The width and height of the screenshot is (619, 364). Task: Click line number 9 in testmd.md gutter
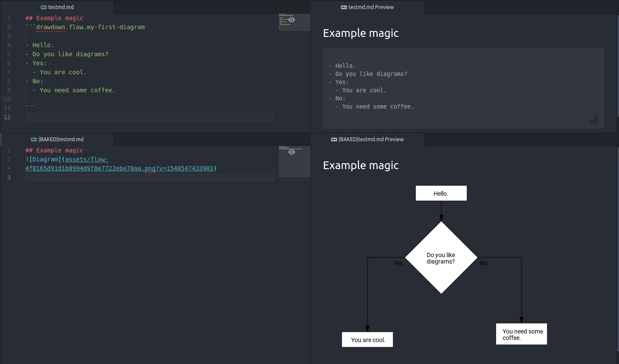pyautogui.click(x=9, y=90)
